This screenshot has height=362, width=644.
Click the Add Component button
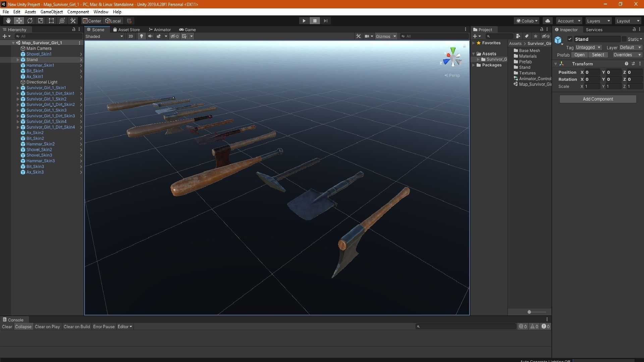coord(598,99)
